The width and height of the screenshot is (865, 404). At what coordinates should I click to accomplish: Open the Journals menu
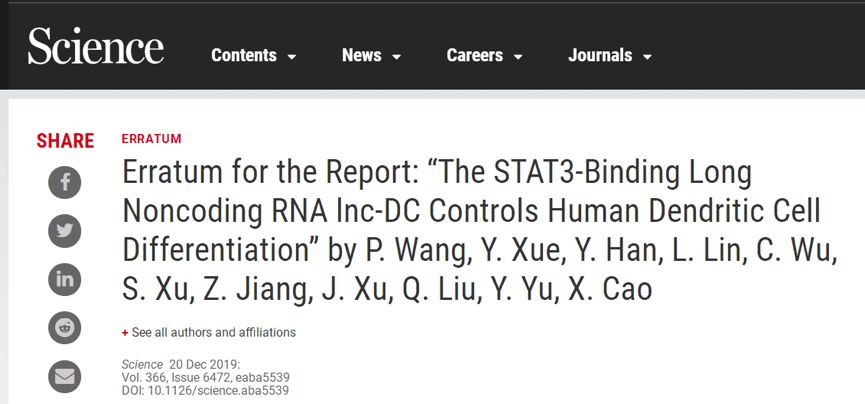pos(600,56)
